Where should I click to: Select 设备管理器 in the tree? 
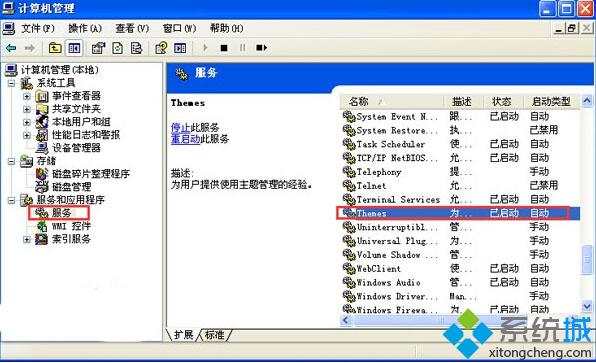[x=76, y=147]
